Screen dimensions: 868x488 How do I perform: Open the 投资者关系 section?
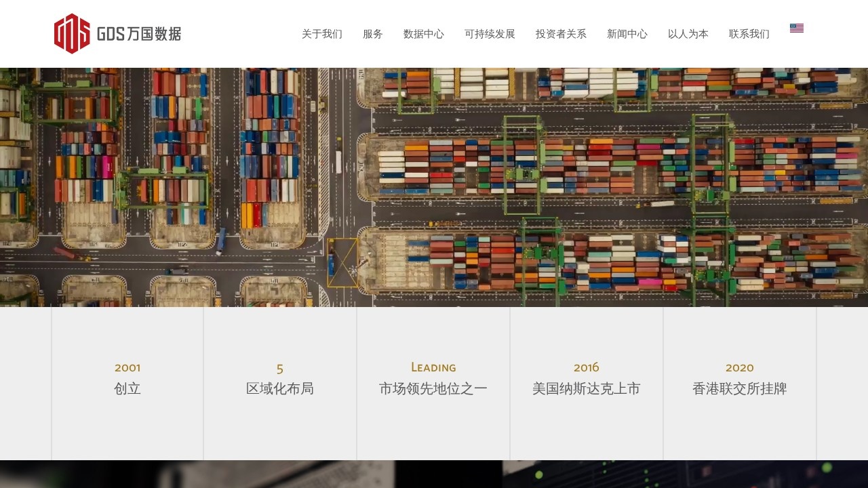coord(561,34)
